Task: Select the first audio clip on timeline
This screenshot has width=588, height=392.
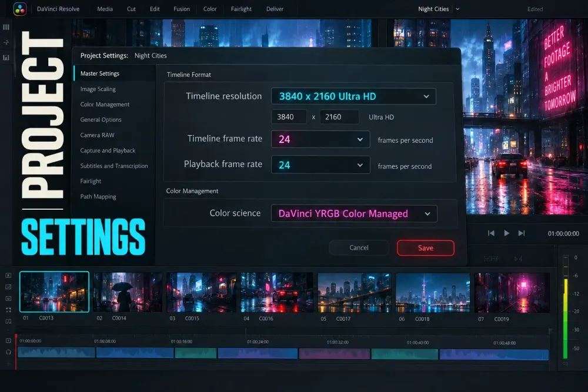Action: (56, 352)
